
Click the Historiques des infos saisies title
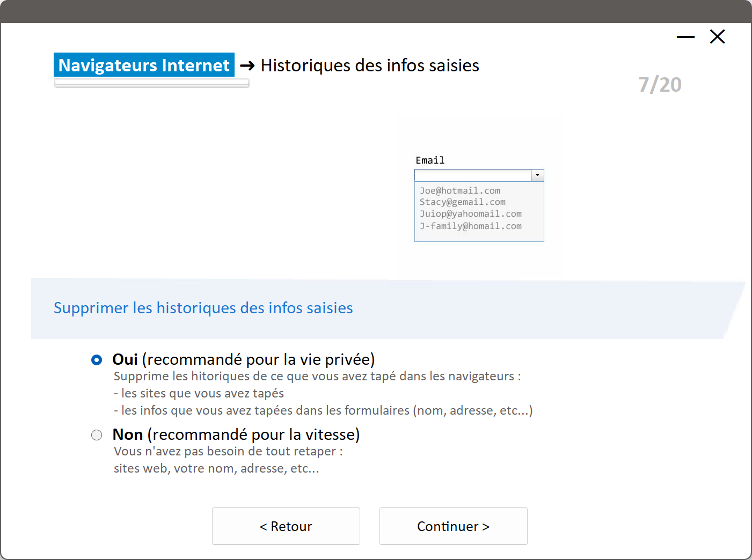pyautogui.click(x=370, y=65)
